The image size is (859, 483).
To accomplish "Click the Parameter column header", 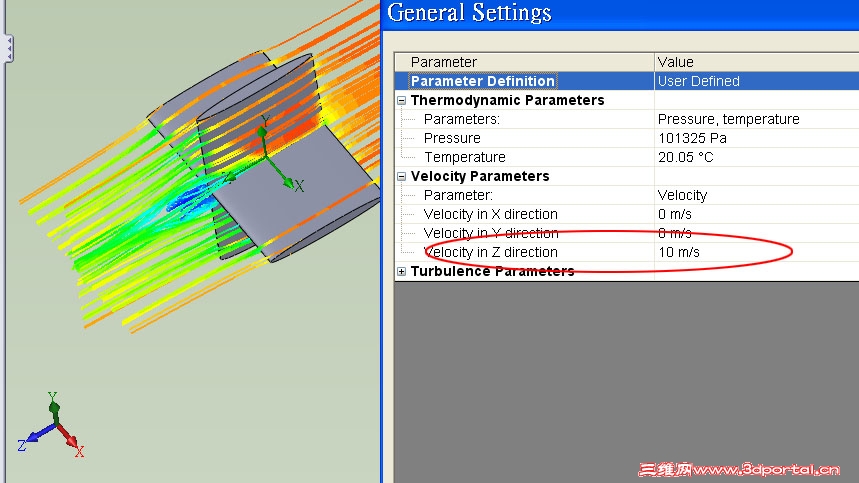I will click(524, 62).
